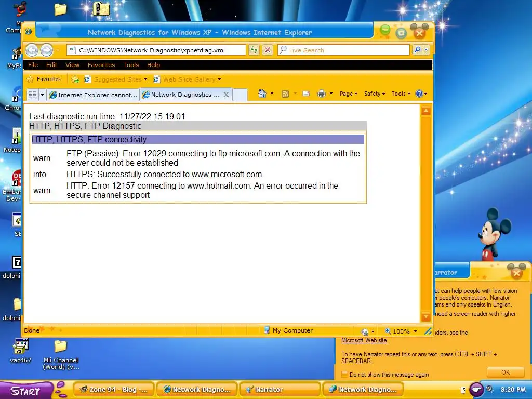This screenshot has width=532, height=399.
Task: Click the Print icon
Action: point(321,94)
